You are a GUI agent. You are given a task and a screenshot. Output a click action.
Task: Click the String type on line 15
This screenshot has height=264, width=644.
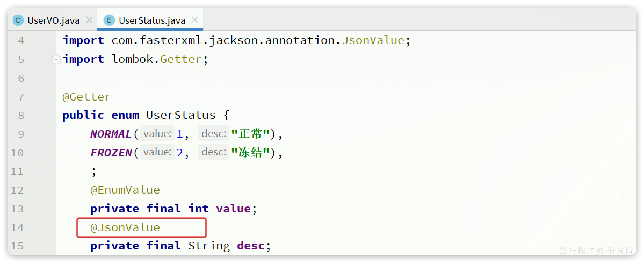(x=208, y=246)
